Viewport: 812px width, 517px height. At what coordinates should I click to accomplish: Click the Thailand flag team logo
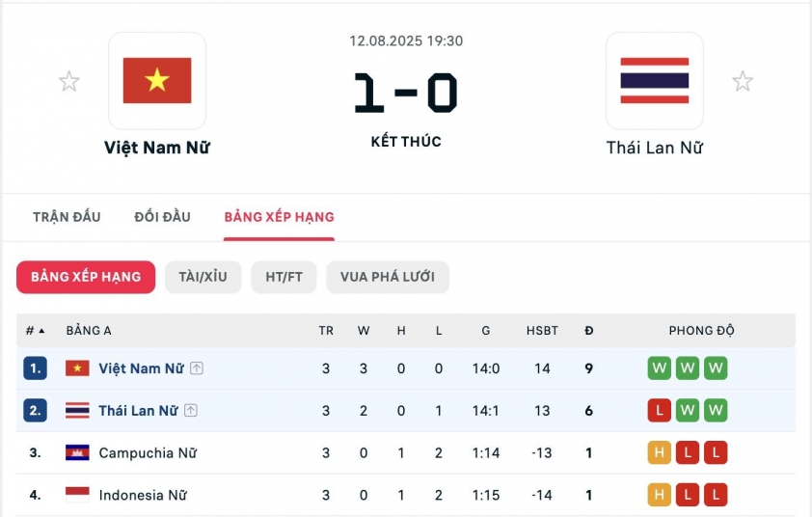(x=654, y=81)
